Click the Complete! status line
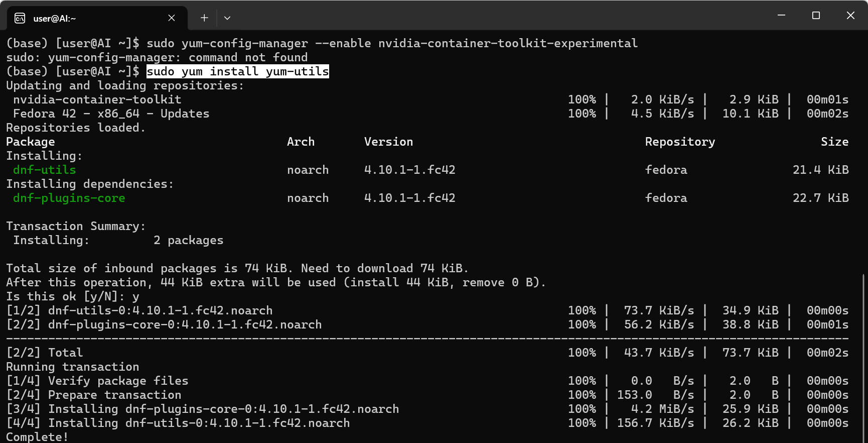Viewport: 868px width, 443px height. [37, 436]
